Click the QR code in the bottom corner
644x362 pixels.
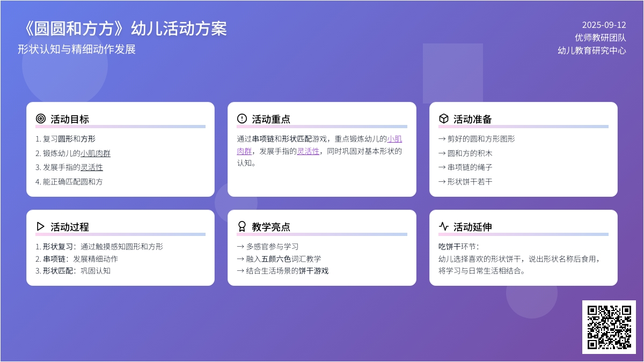(x=609, y=327)
